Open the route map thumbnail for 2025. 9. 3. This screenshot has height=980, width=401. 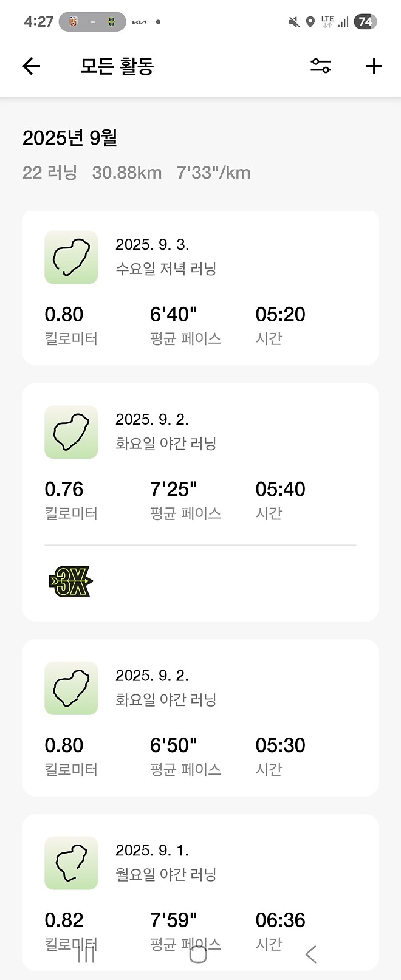click(70, 258)
